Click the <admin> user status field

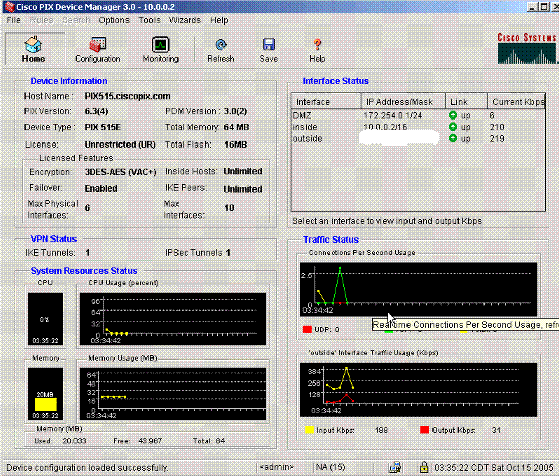[x=277, y=467]
